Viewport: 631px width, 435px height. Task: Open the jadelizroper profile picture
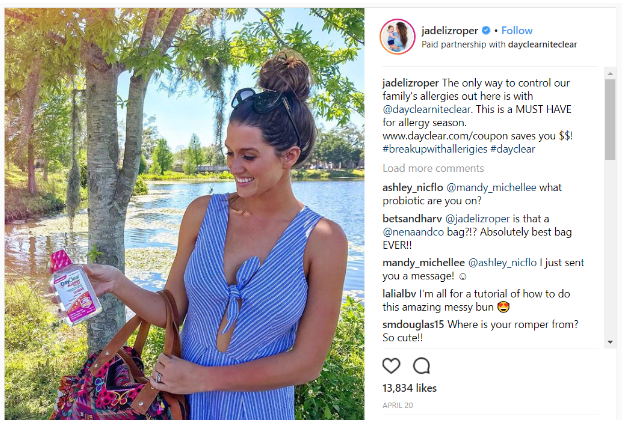point(397,36)
